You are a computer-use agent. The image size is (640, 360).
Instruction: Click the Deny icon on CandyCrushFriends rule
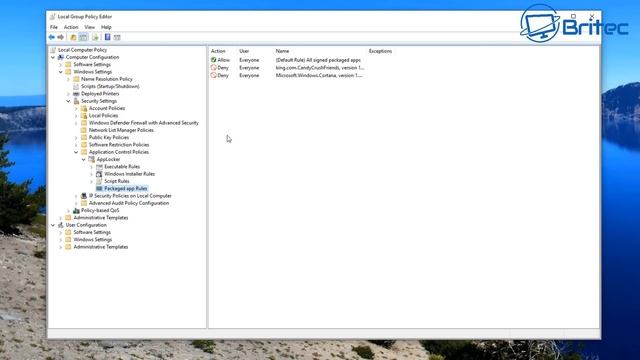pyautogui.click(x=213, y=68)
